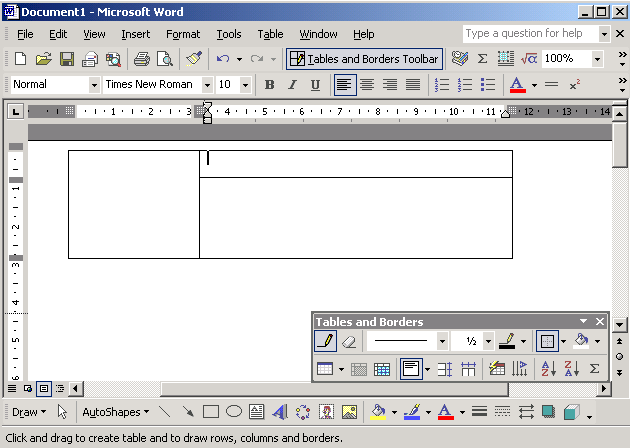Select the table Eraser tool
Viewport: 630px width, 448px height.
pyautogui.click(x=348, y=342)
